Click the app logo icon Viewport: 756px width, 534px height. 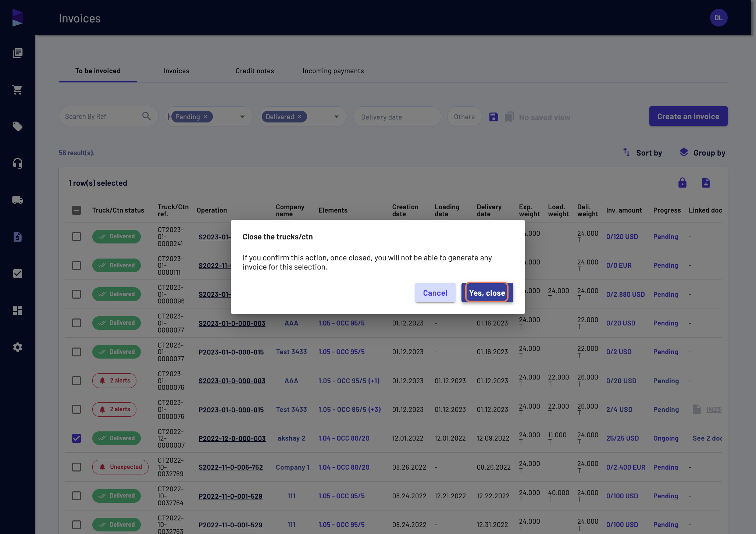click(x=18, y=18)
